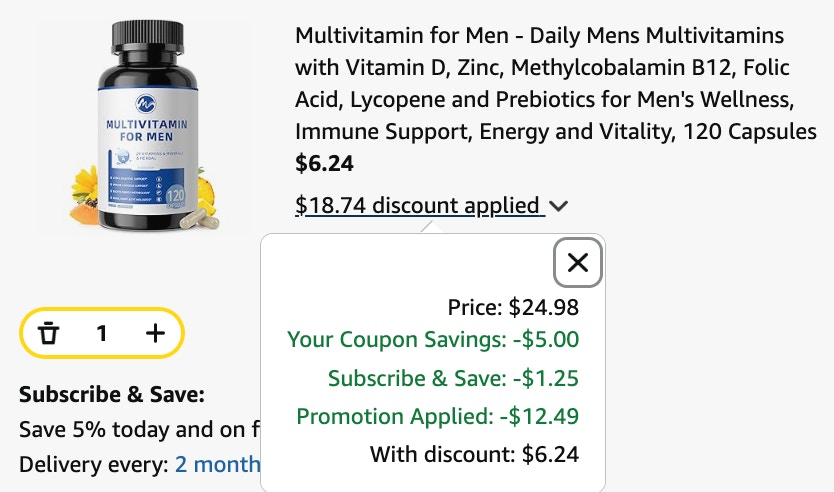Click the brand logo on the bottle
The height and width of the screenshot is (492, 834).
point(146,104)
